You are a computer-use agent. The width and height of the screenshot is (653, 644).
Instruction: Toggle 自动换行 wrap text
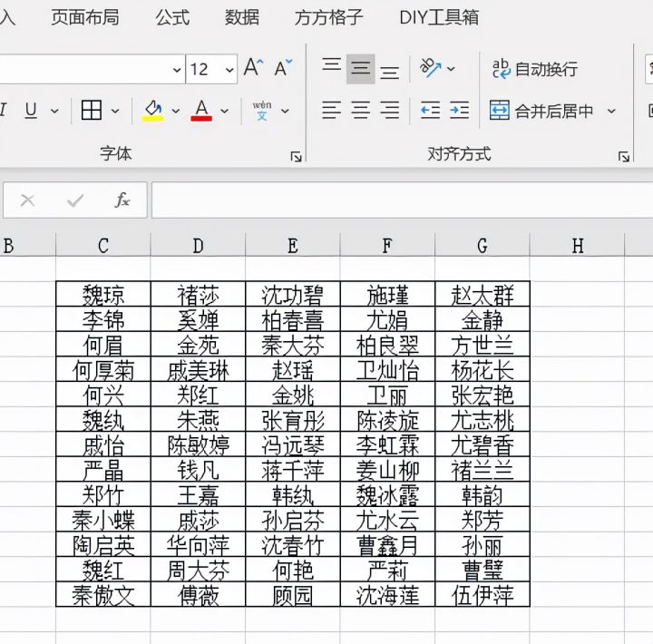tap(535, 69)
